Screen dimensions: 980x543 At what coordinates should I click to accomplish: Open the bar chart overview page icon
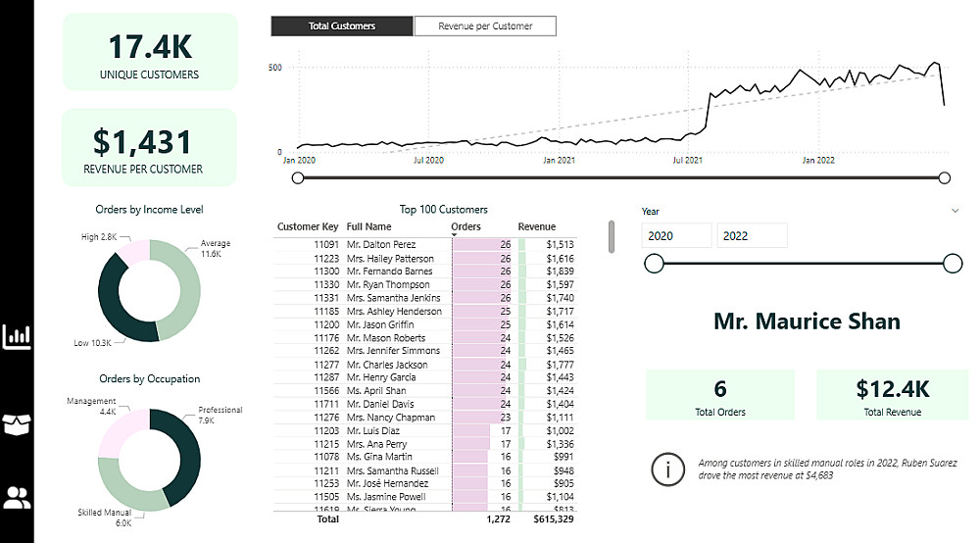(x=18, y=337)
